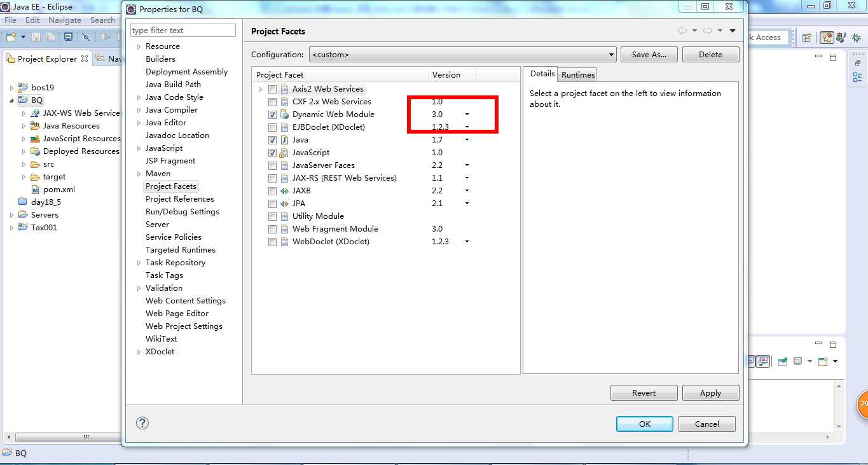
Task: Switch to the Team Synchronizing perspective icon
Action: 841,38
